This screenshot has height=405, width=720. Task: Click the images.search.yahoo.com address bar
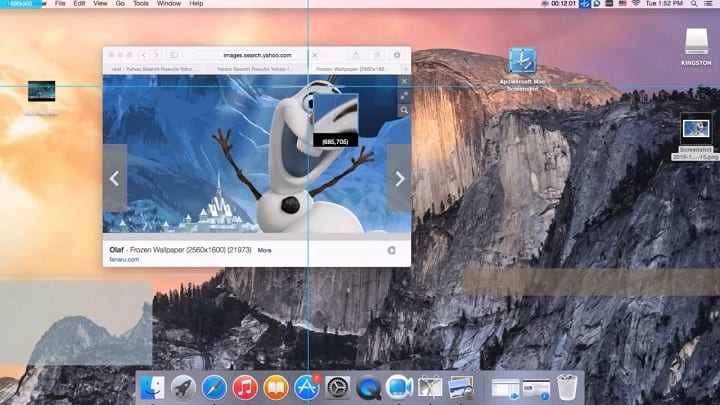(257, 55)
